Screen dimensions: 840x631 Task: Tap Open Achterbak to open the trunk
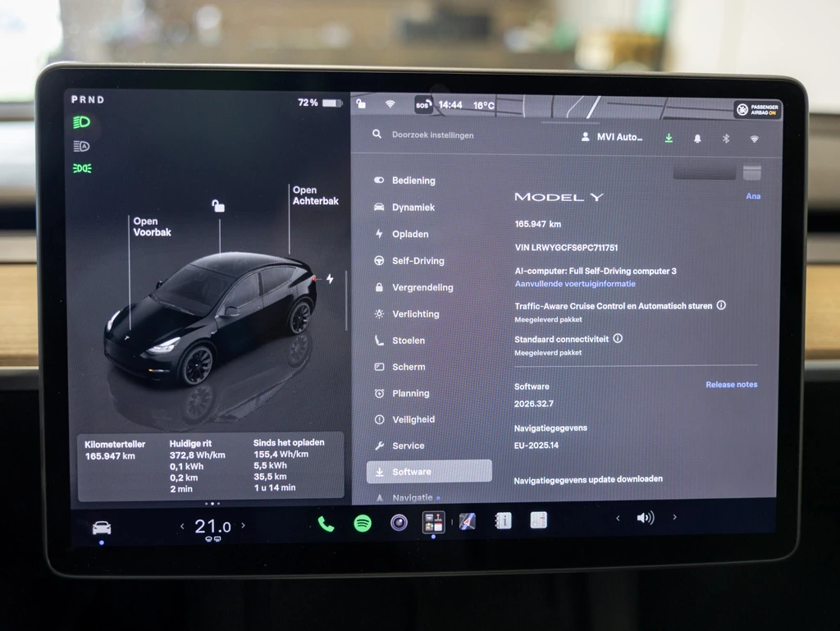(316, 195)
